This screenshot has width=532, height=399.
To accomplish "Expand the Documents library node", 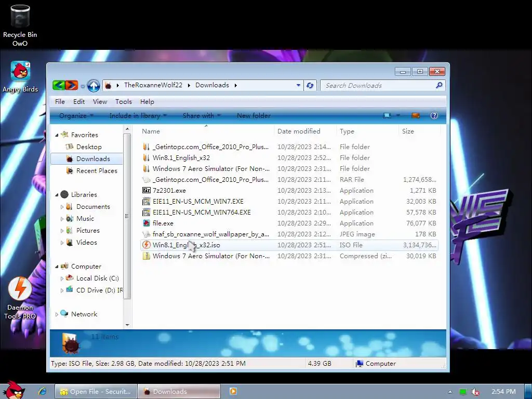I will [62, 207].
